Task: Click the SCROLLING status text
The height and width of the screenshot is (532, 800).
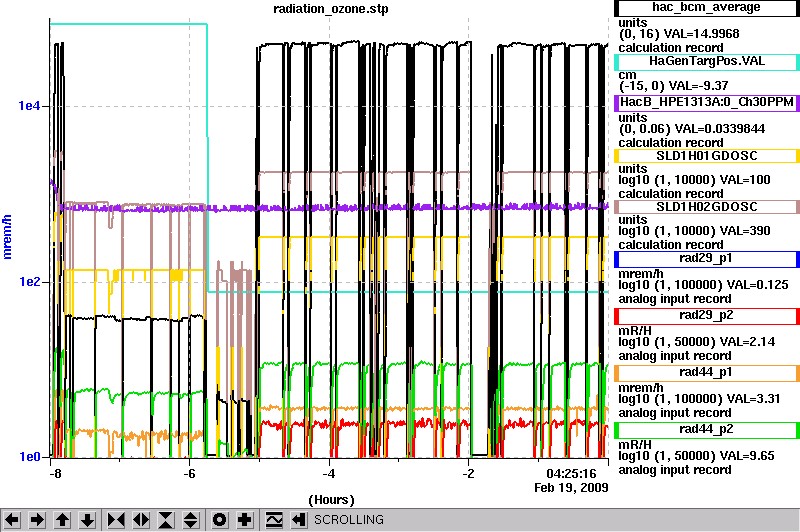Action: (348, 520)
